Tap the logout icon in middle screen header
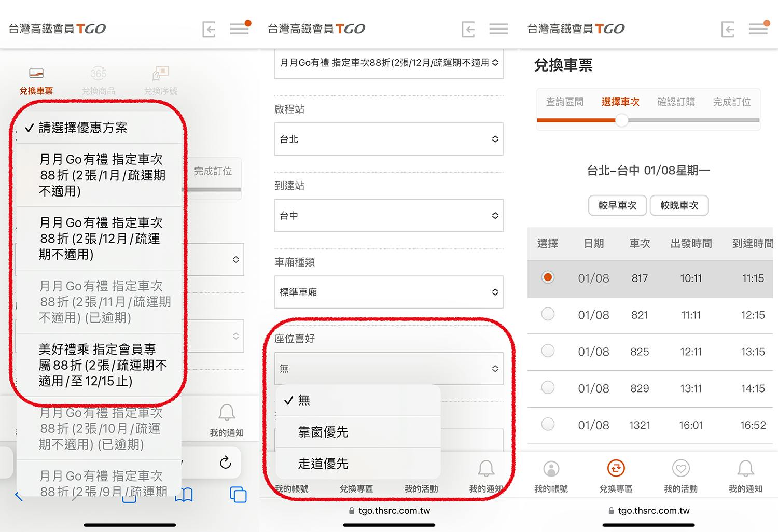The image size is (778, 532). click(x=468, y=29)
